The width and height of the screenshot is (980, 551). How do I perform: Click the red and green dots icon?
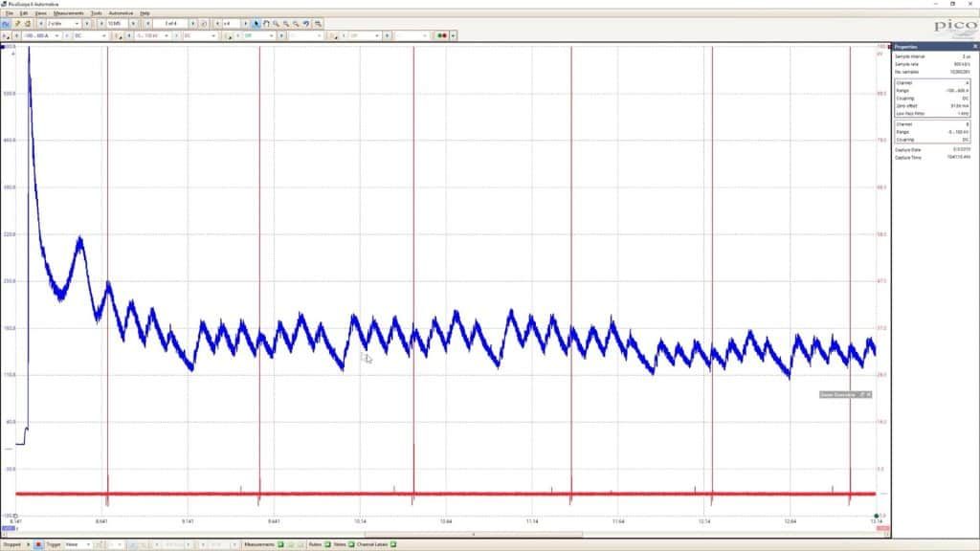point(442,35)
